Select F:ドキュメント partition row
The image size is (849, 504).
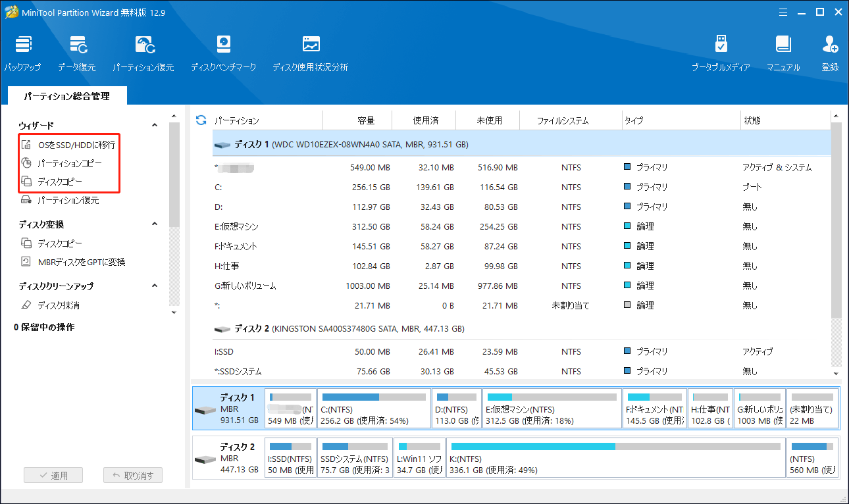(x=522, y=246)
